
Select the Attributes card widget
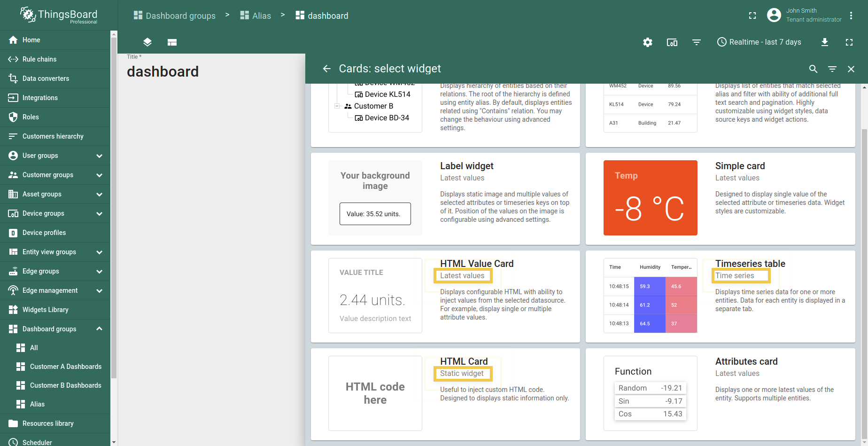(x=721, y=394)
